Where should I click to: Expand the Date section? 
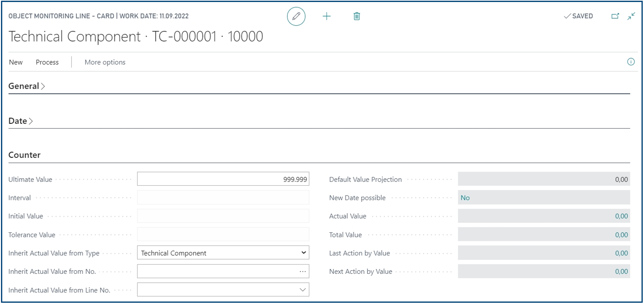pyautogui.click(x=20, y=121)
